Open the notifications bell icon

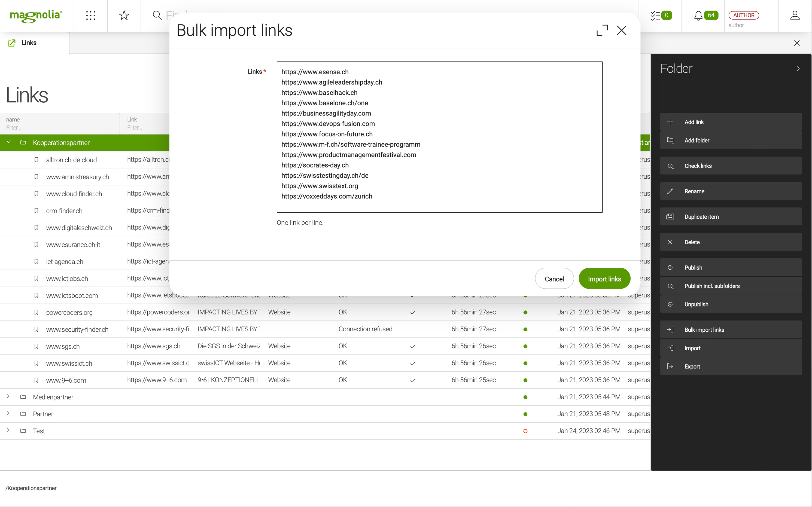(x=698, y=15)
